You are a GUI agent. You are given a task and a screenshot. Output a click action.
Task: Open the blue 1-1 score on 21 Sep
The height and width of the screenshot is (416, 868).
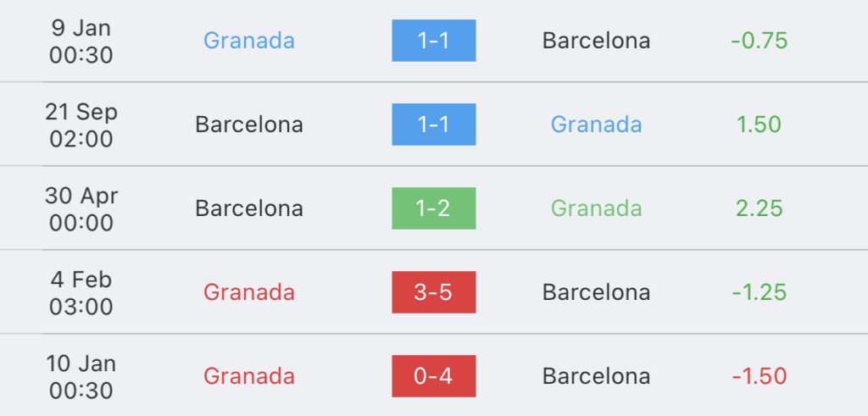click(433, 125)
